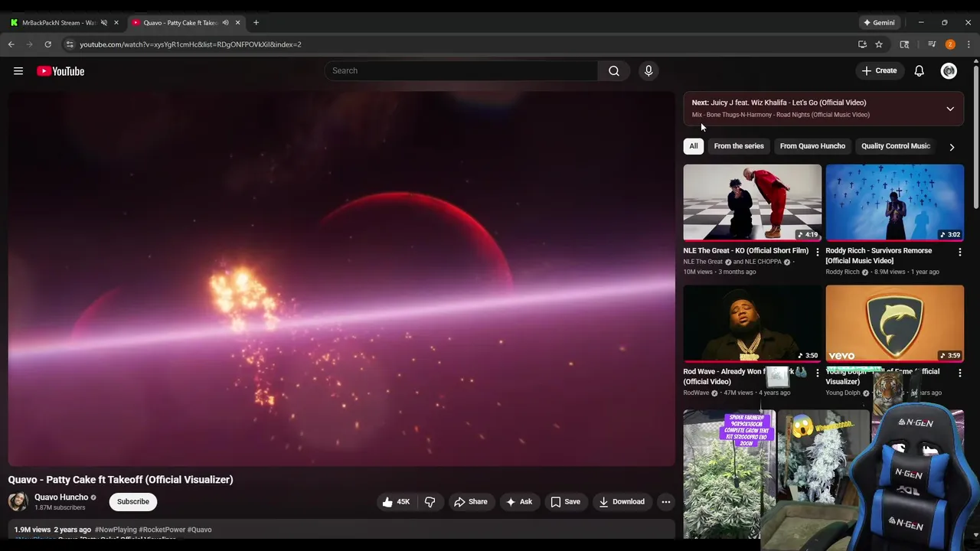Open NLE The Great KO video title
This screenshot has height=551, width=980.
click(x=746, y=251)
